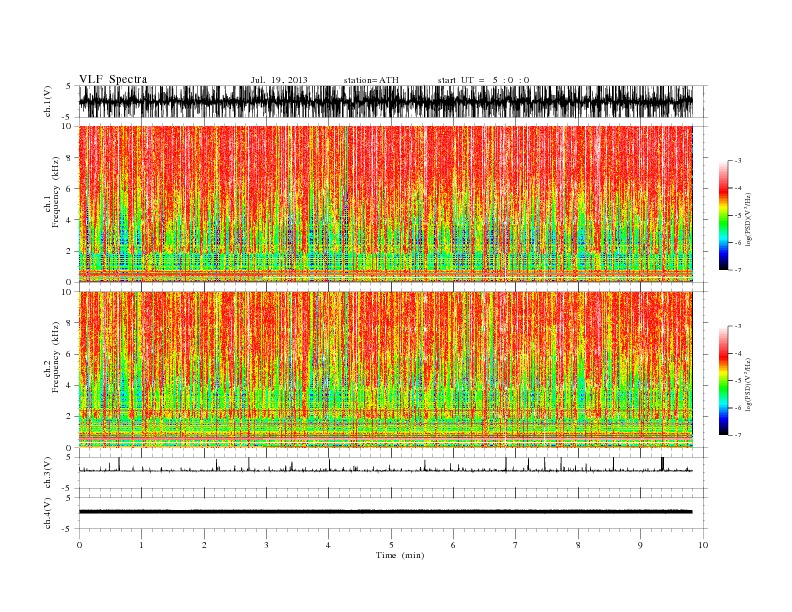
Task: Click the 'ch.3(V)' axis label
Action: (48, 473)
